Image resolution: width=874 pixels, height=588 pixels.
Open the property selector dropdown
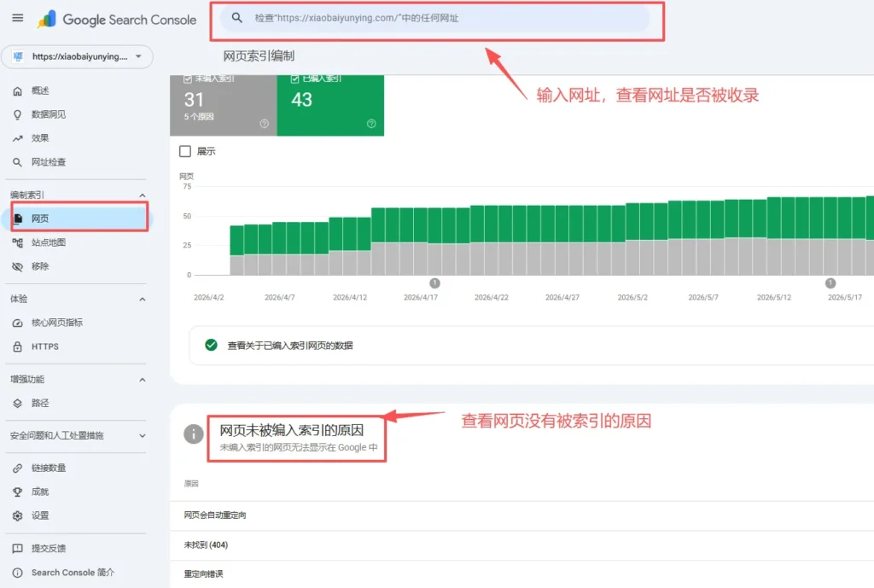click(x=77, y=56)
